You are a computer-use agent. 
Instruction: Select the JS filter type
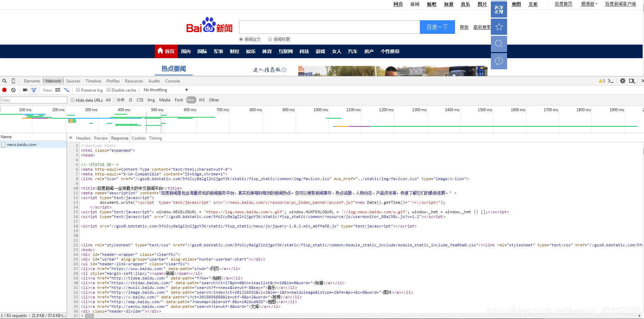[130, 100]
